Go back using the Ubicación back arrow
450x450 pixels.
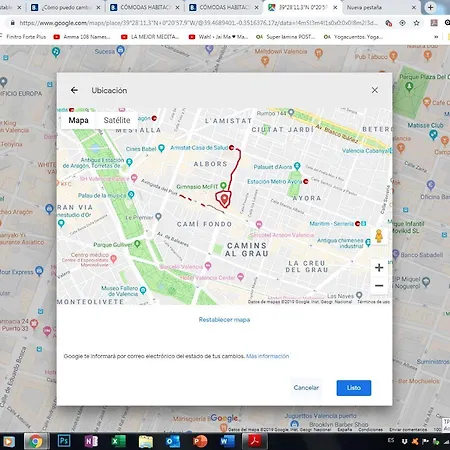(x=74, y=90)
